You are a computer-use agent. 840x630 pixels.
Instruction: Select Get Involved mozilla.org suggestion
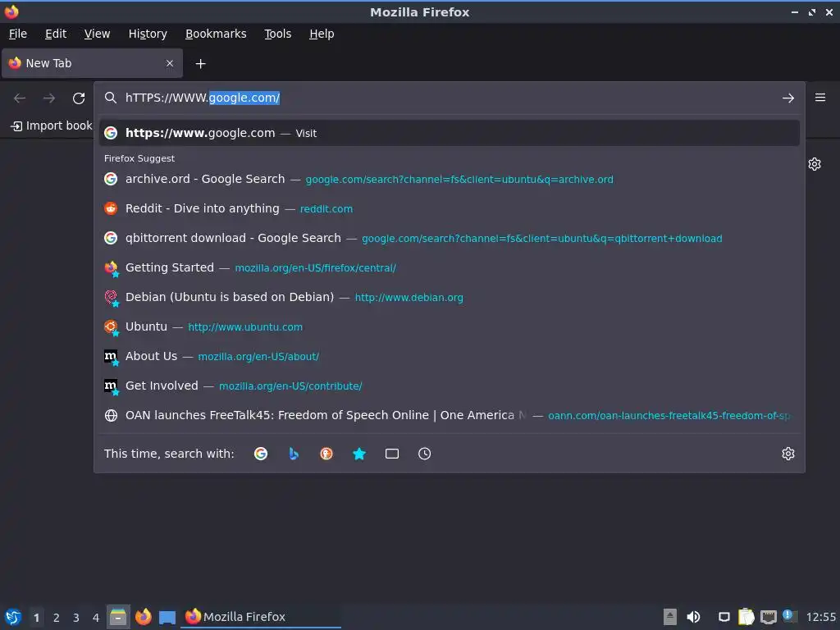450,386
